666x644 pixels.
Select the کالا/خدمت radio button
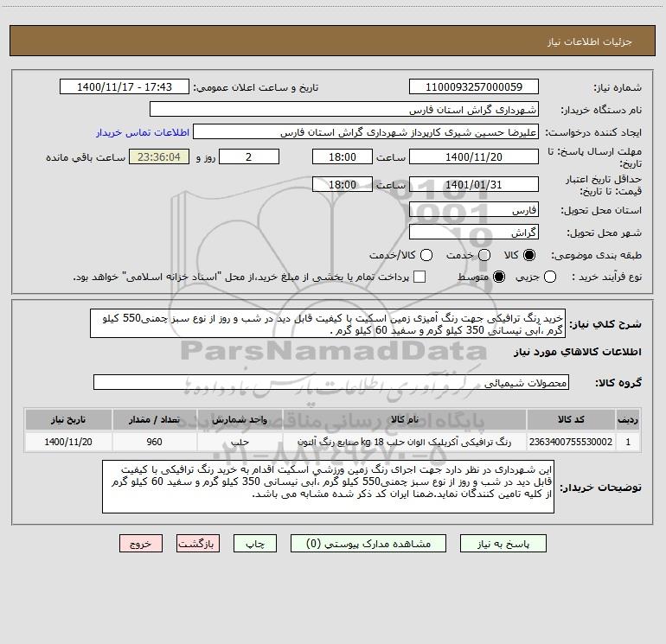point(426,255)
